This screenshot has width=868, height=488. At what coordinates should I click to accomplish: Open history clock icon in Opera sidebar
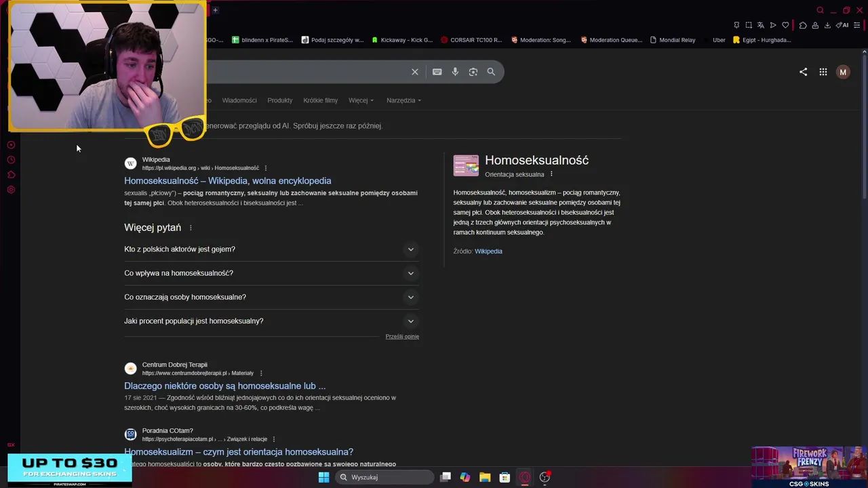11,160
